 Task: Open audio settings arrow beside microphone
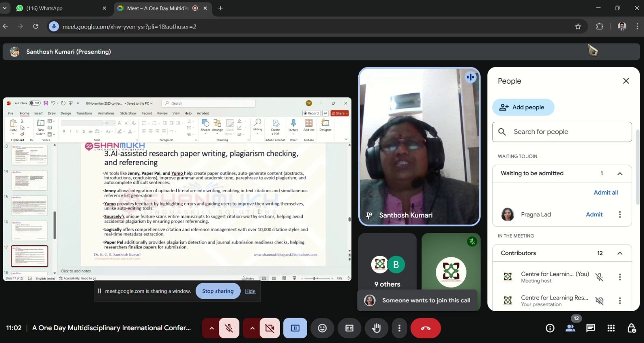pyautogui.click(x=211, y=328)
